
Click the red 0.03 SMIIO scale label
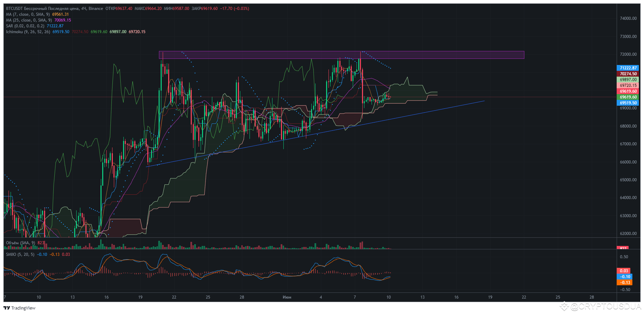(624, 271)
